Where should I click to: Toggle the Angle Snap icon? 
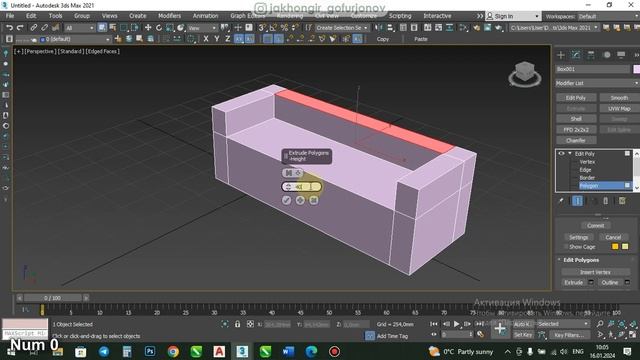coord(273,28)
